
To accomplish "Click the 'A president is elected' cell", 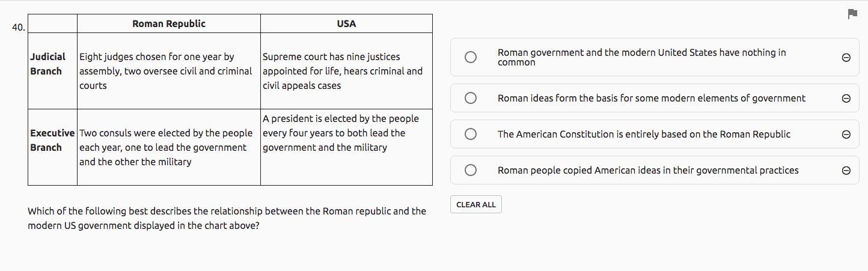I will click(x=340, y=133).
